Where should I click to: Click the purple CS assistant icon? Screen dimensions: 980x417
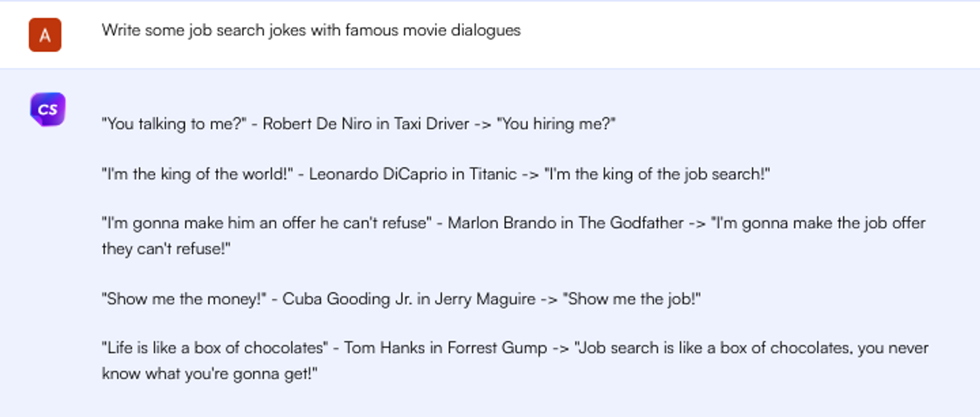tap(48, 109)
